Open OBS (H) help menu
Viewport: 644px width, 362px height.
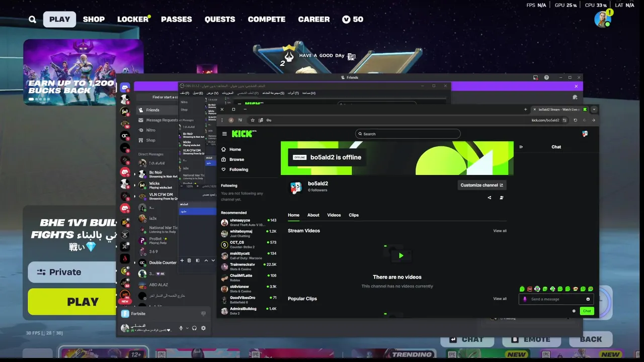(x=309, y=93)
